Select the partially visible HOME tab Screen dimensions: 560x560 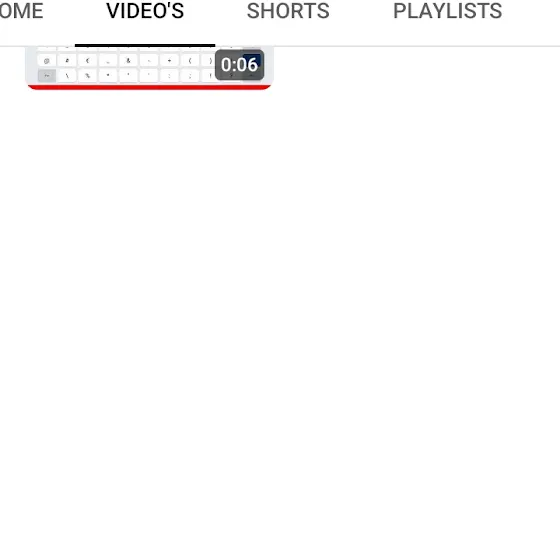(21, 11)
